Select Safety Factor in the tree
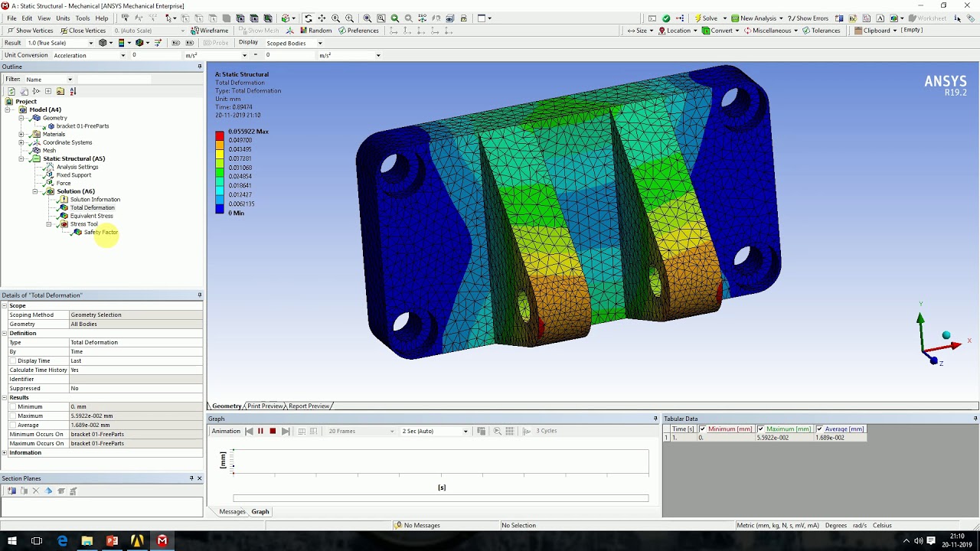The height and width of the screenshot is (551, 980). [x=100, y=232]
